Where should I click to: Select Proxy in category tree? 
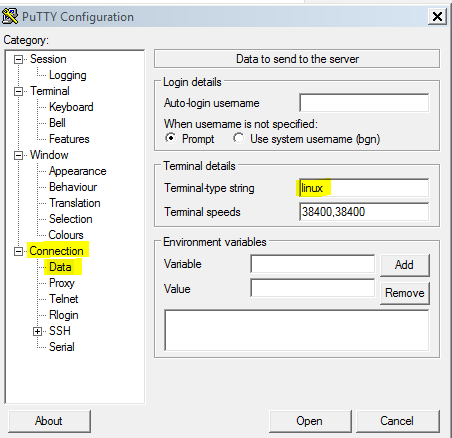point(62,283)
